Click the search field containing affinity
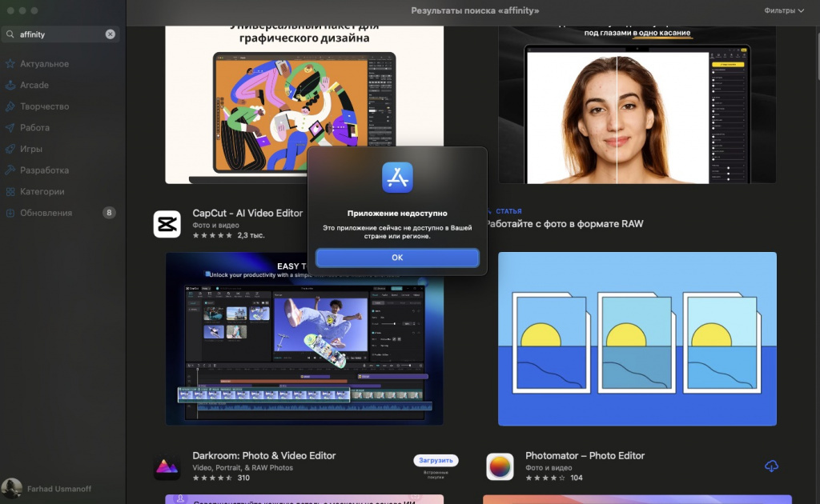 (60, 34)
